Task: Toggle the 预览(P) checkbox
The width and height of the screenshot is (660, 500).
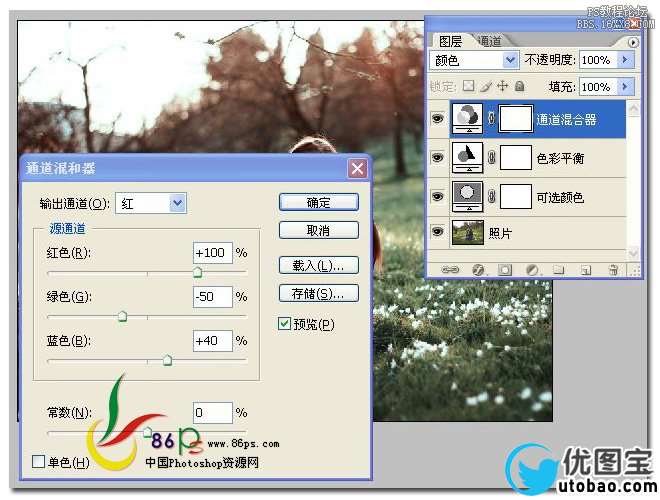Action: [284, 323]
